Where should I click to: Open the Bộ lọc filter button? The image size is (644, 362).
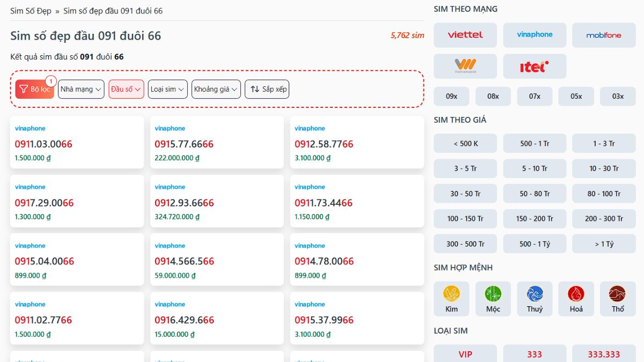pyautogui.click(x=35, y=89)
